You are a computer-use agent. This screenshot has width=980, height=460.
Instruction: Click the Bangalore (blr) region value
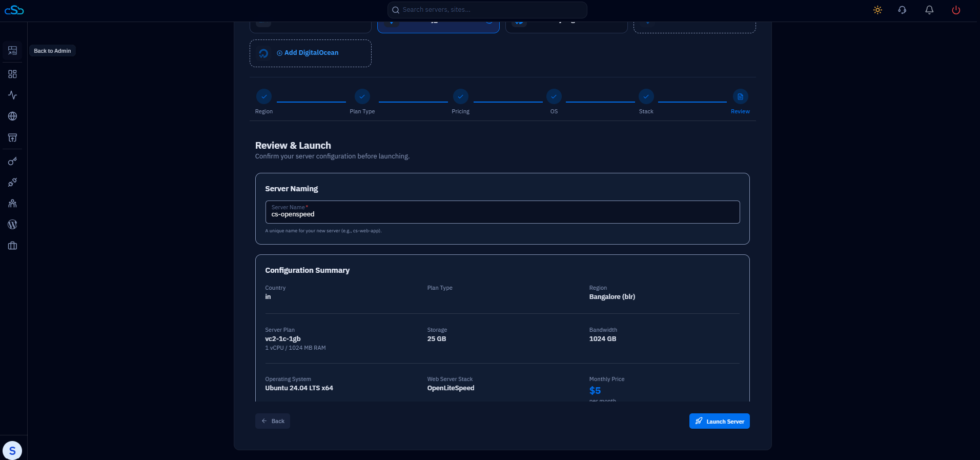point(612,297)
